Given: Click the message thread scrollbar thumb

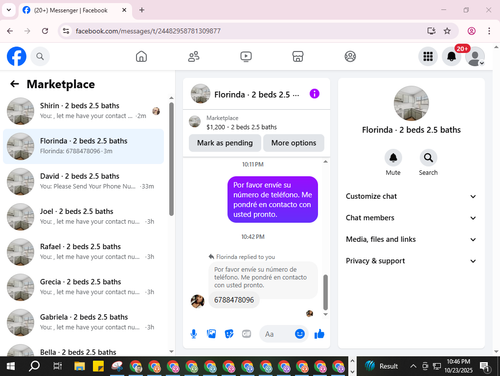Looking at the screenshot, I should tap(326, 292).
